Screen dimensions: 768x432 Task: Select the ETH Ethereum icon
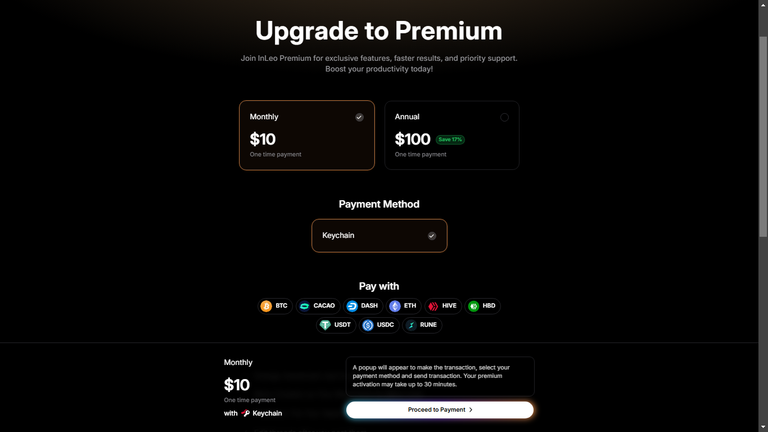[x=395, y=306]
